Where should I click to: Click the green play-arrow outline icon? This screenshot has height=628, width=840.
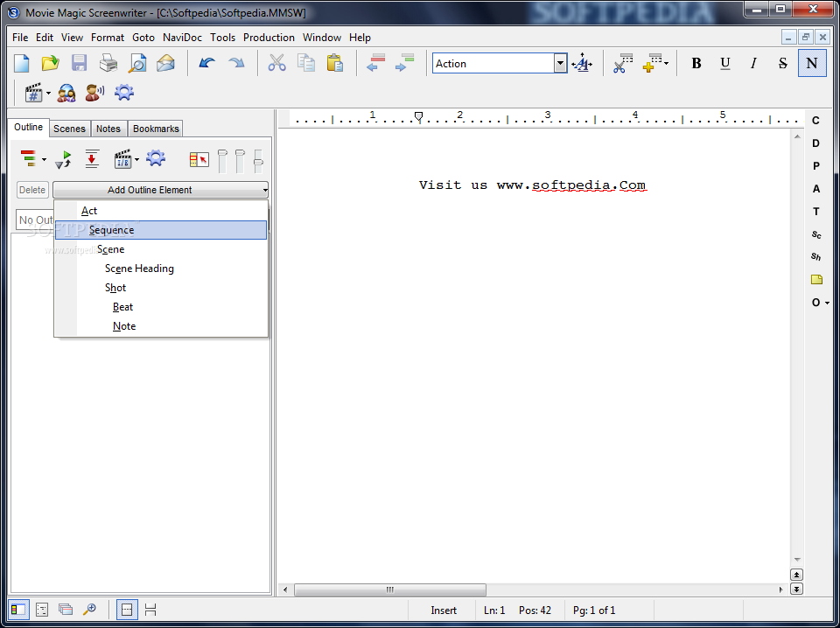pos(63,159)
